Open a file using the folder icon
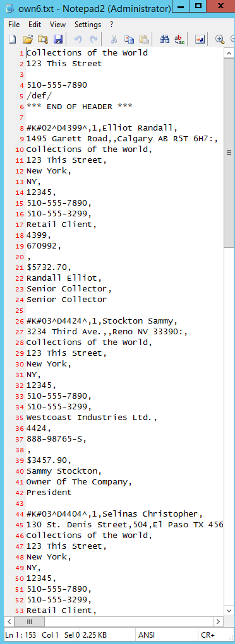The height and width of the screenshot is (644, 235). pos(27,39)
